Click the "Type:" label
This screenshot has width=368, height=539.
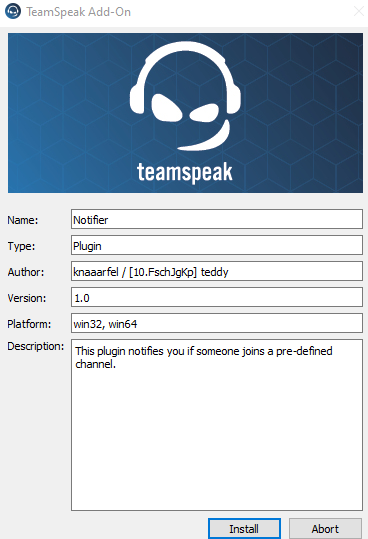pos(21,246)
